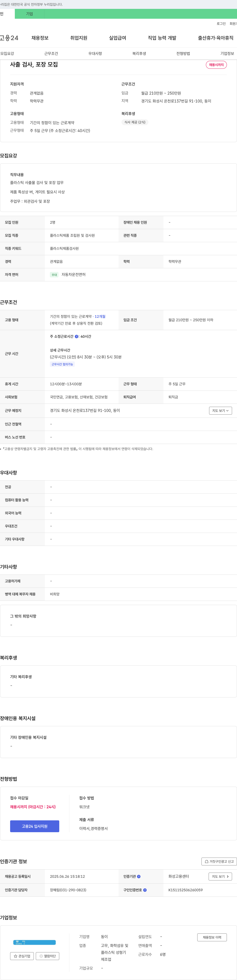Click 채용시까지 (마감시간 : 24시) deadline text
The width and height of the screenshot is (237, 980).
(33, 807)
